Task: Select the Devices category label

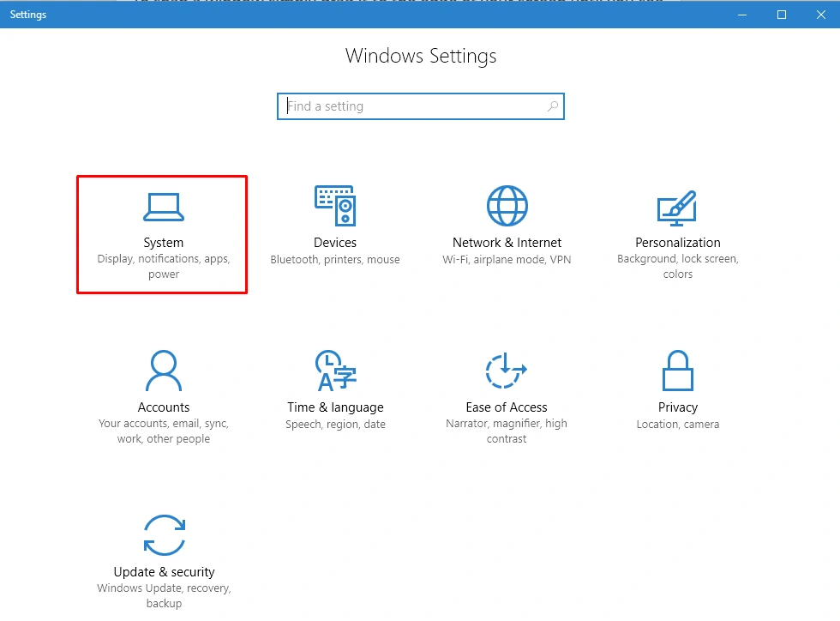Action: [x=335, y=243]
